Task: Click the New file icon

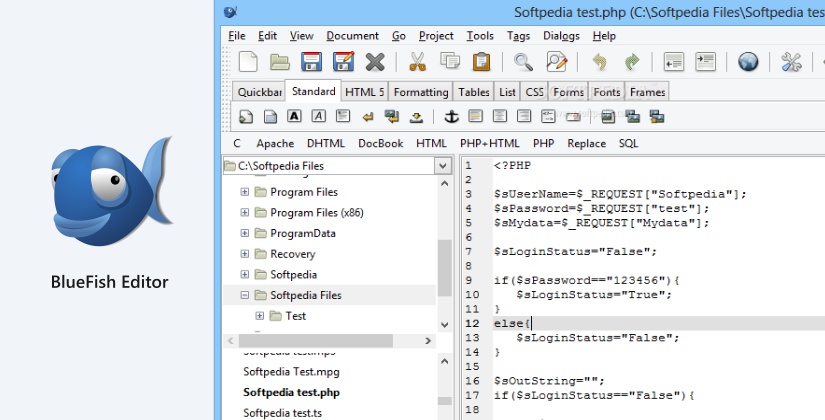Action: tap(247, 62)
